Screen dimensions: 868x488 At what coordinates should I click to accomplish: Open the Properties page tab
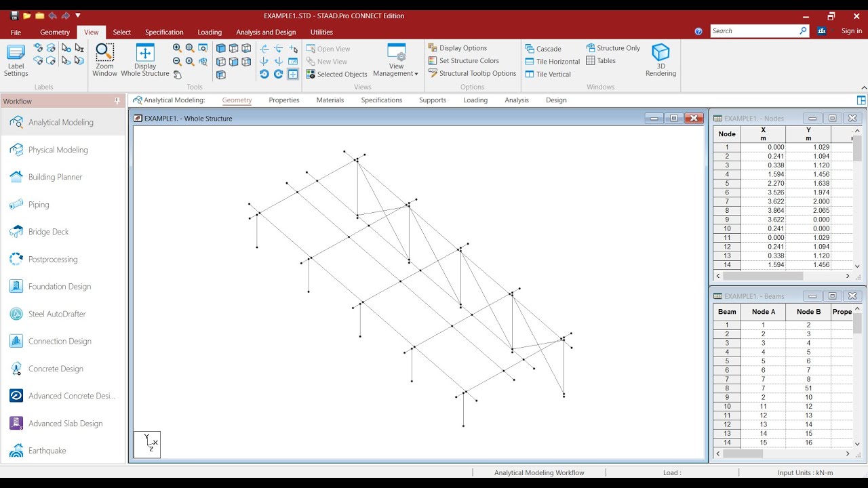tap(283, 100)
